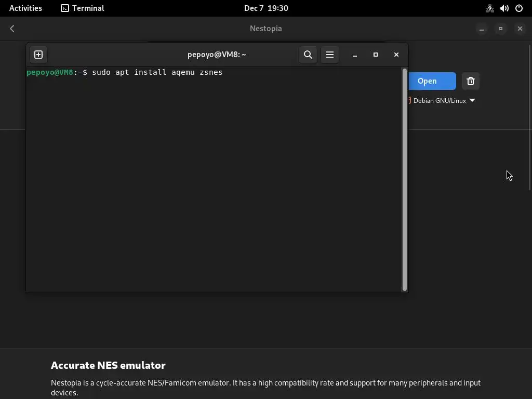Open the clock showing Dec 7 19:30
This screenshot has height=399, width=532.
coord(266,8)
